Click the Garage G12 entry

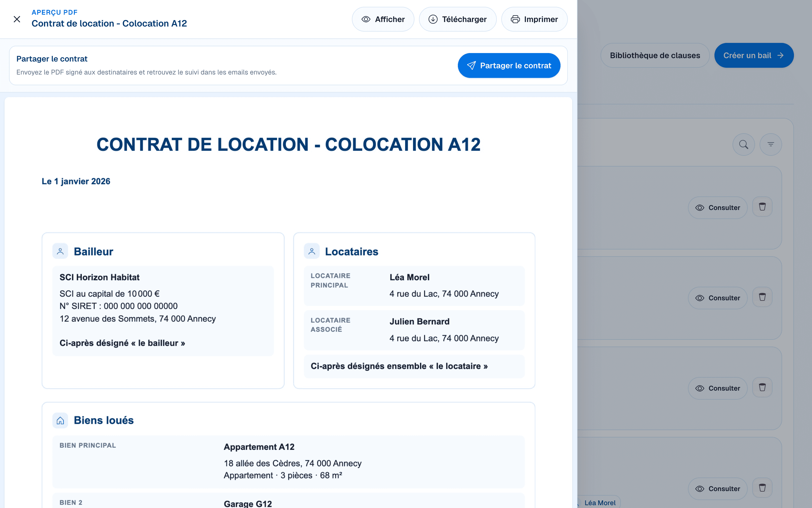(248, 504)
